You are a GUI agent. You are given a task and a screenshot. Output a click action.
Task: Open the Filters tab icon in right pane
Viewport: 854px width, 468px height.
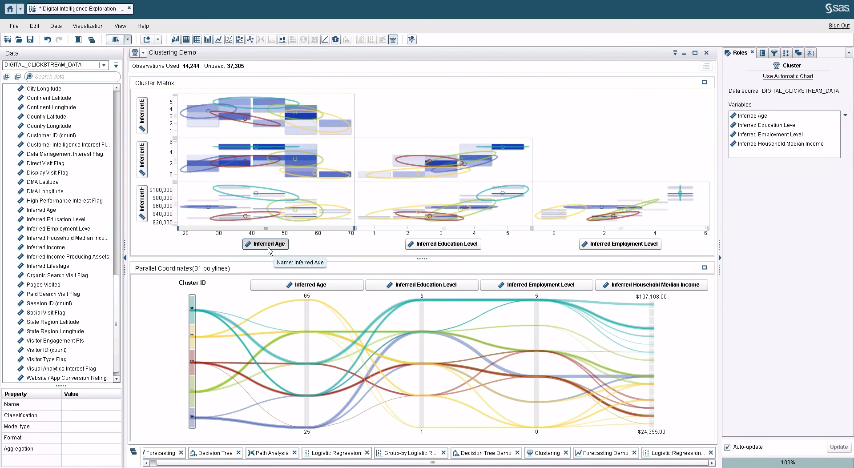click(774, 52)
